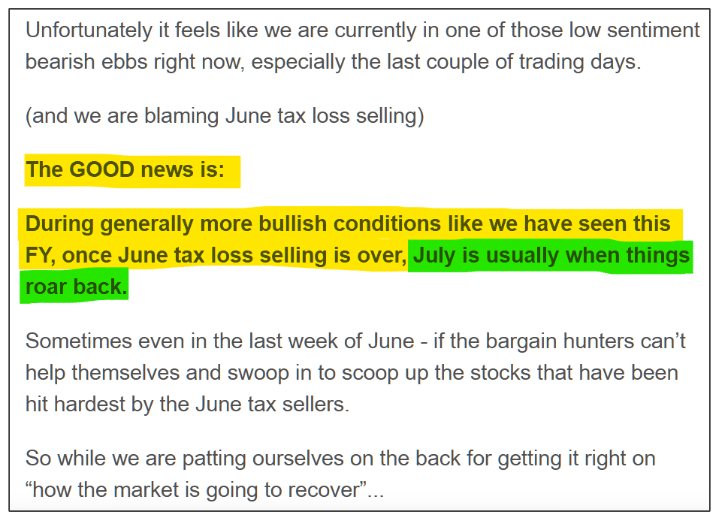
Task: Click the '(and we are blaming June tax loss selling)' line
Action: coord(225,116)
